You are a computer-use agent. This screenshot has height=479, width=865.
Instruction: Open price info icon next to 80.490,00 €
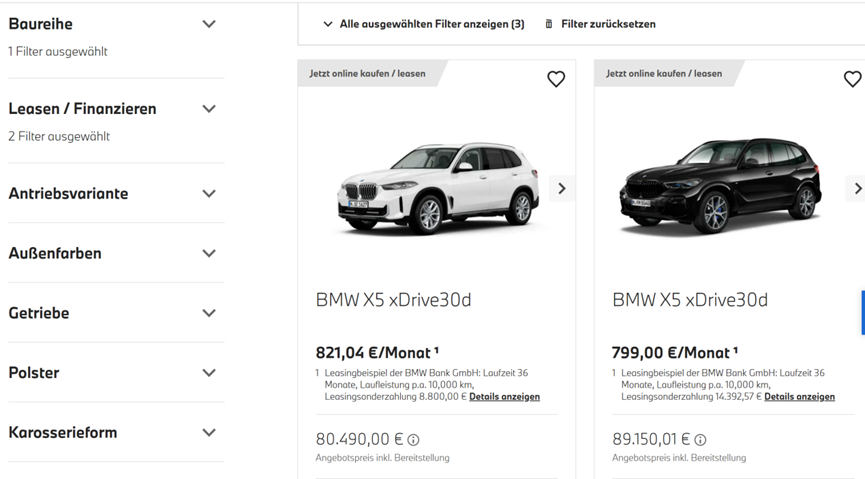click(x=413, y=440)
